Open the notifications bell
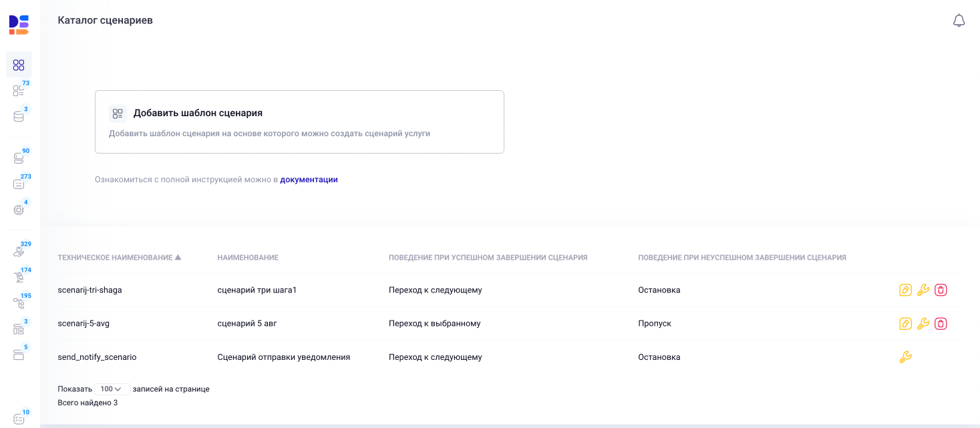 tap(959, 20)
